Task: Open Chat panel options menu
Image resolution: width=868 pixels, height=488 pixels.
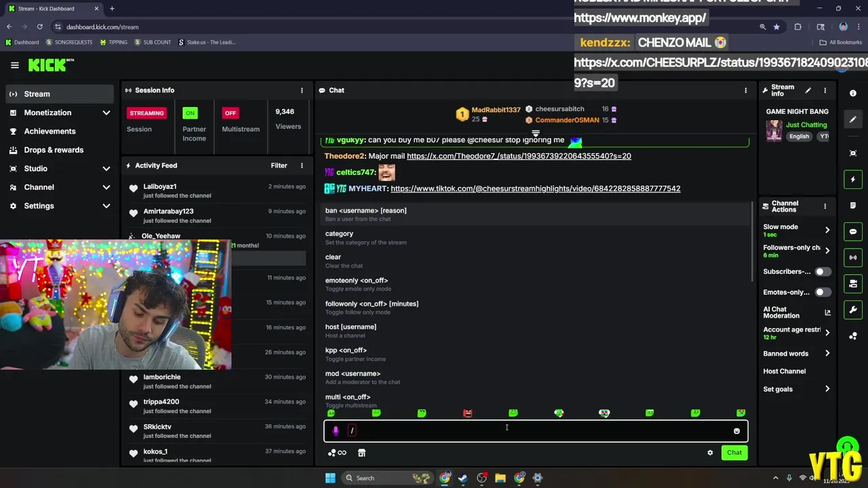Action: click(745, 90)
